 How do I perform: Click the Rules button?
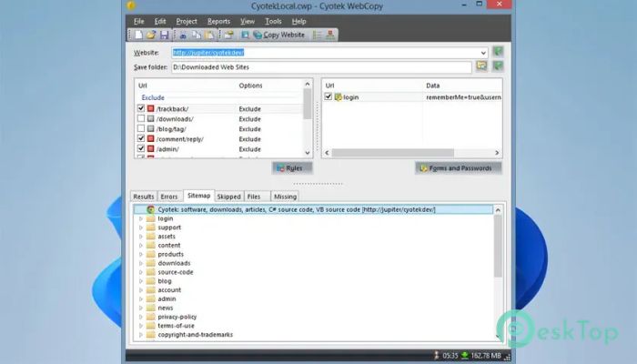292,168
